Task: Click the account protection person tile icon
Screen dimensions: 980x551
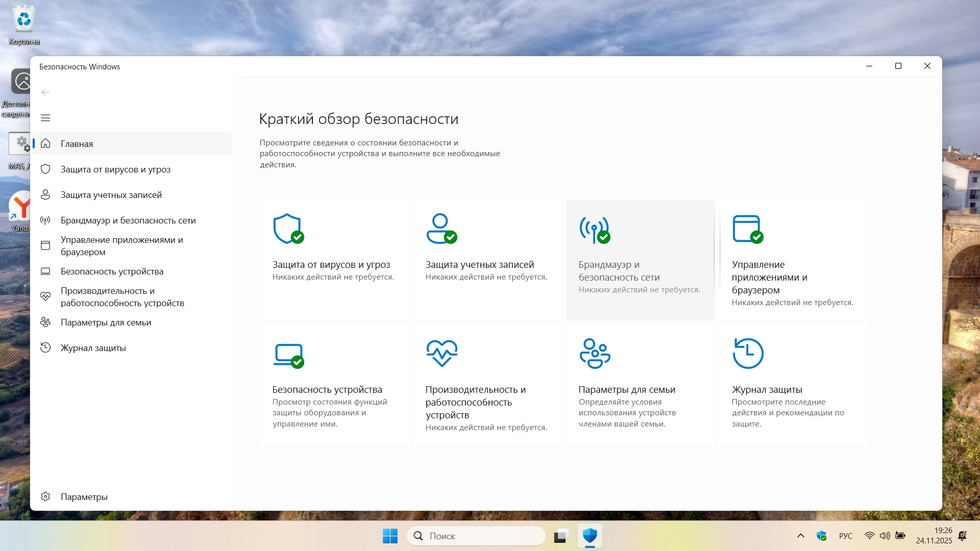Action: coord(441,229)
